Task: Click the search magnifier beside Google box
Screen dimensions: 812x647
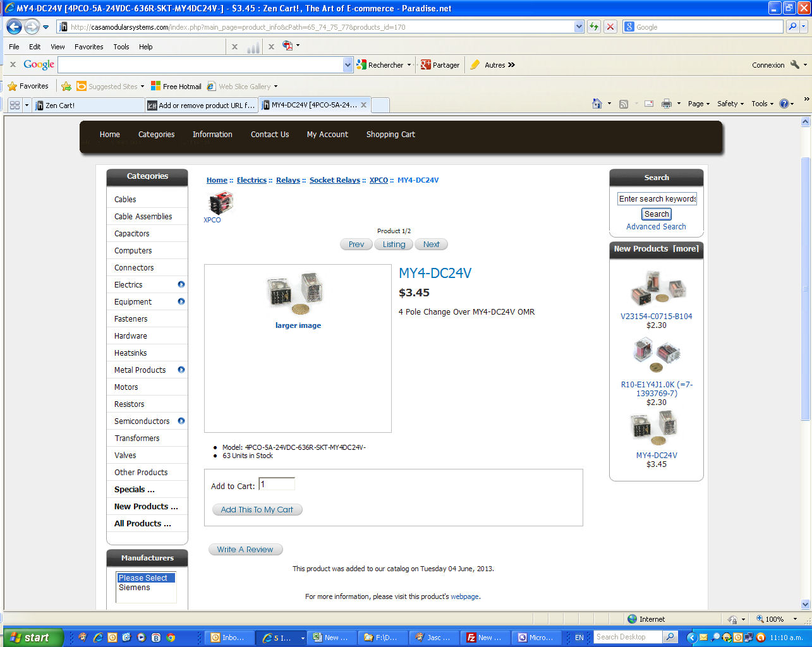Action: (792, 27)
